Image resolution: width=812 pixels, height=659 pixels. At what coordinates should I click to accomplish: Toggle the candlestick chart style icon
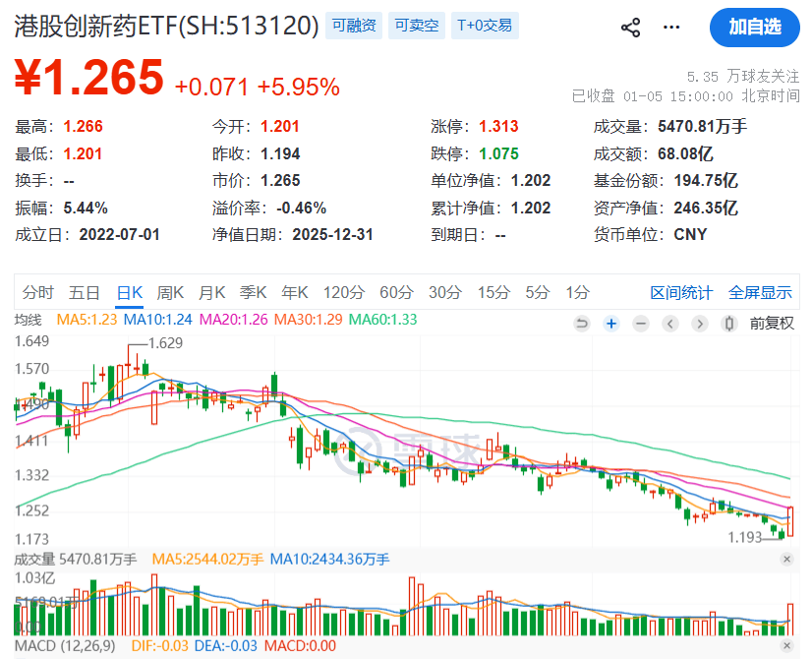click(x=728, y=323)
